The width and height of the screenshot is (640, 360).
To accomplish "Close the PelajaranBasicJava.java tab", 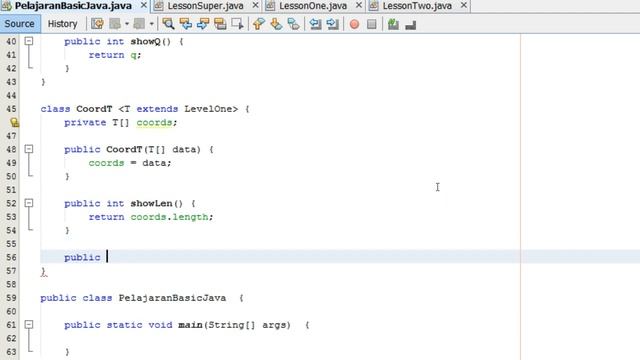I will pos(144,5).
